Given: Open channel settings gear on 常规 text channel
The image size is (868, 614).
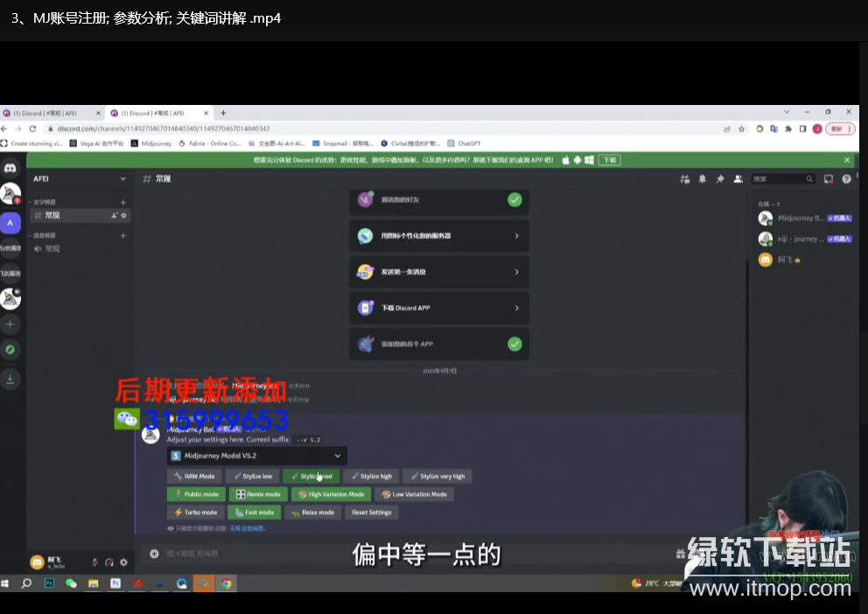Looking at the screenshot, I should pyautogui.click(x=123, y=215).
